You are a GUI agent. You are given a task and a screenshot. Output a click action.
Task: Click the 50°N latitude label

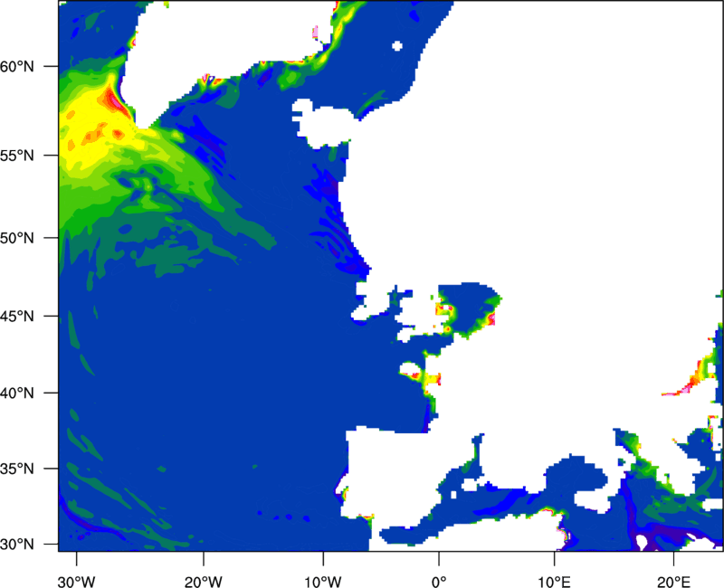[x=17, y=238]
